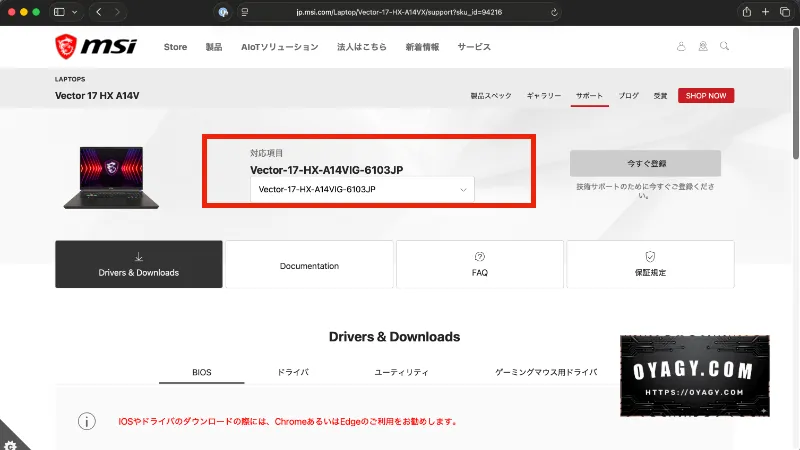The height and width of the screenshot is (450, 800).
Task: Go to the 製品スペック link
Action: coord(491,96)
